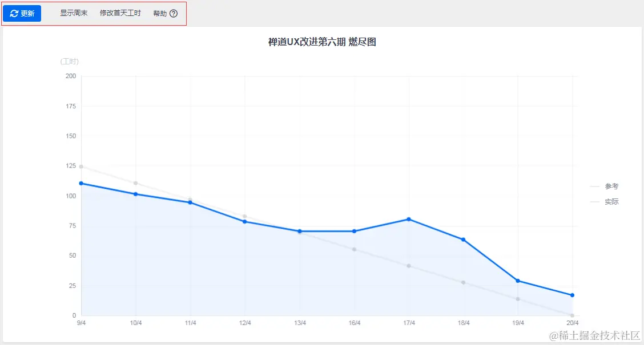Click the gray reference point on 12/4
This screenshot has width=644, height=345.
click(245, 217)
